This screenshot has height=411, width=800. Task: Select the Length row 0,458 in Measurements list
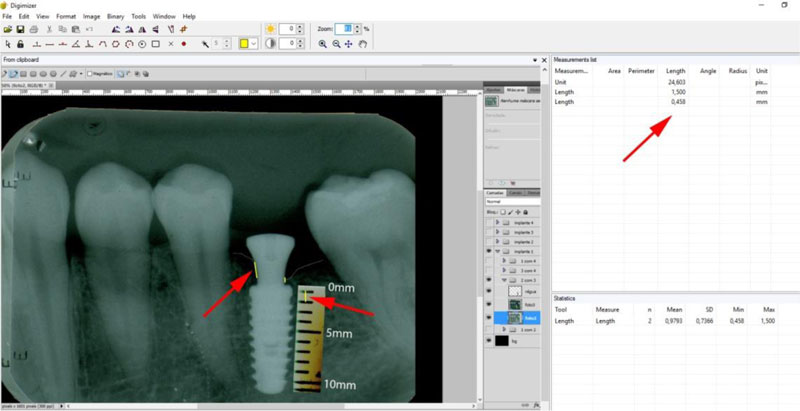pyautogui.click(x=661, y=102)
